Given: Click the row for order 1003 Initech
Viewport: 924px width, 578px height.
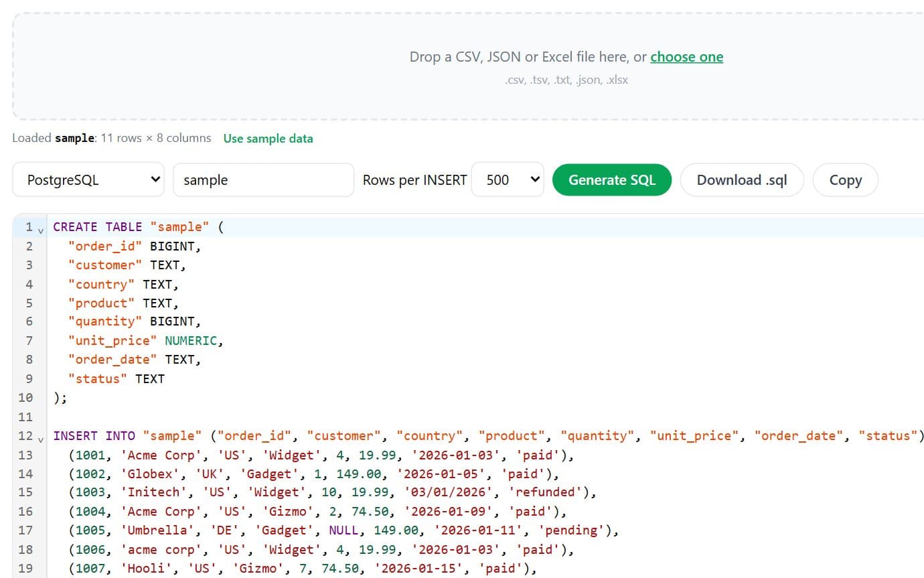Looking at the screenshot, I should 332,492.
